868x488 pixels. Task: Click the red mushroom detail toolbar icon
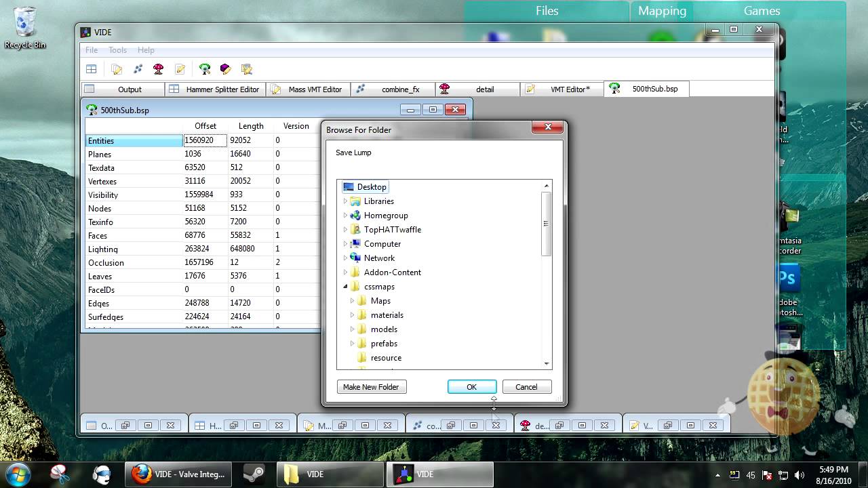pos(159,69)
